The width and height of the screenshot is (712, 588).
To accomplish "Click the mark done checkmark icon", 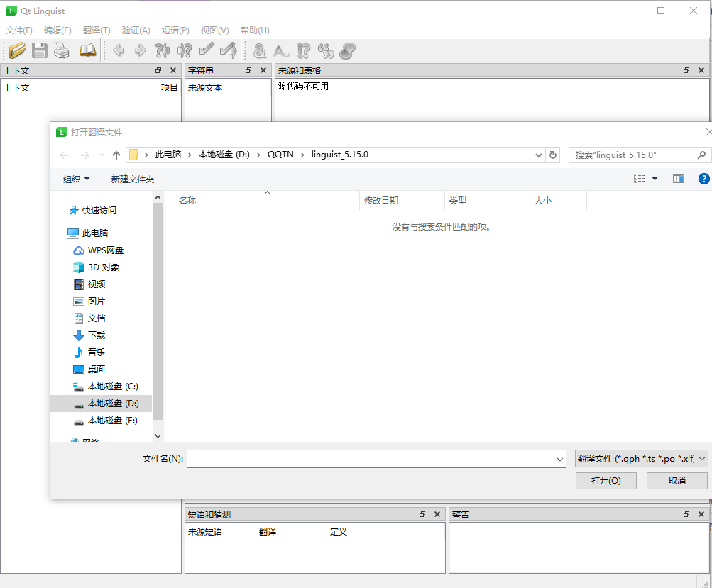I will point(207,50).
